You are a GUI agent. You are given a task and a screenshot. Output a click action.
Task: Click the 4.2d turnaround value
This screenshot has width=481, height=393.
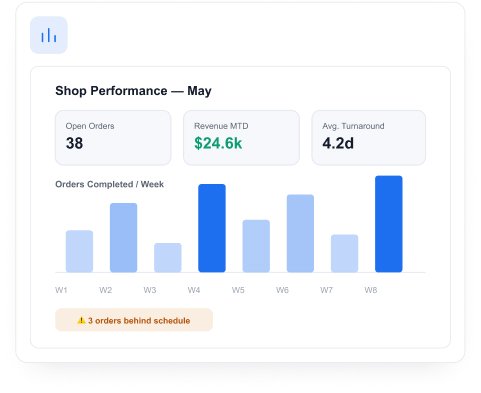click(x=338, y=143)
